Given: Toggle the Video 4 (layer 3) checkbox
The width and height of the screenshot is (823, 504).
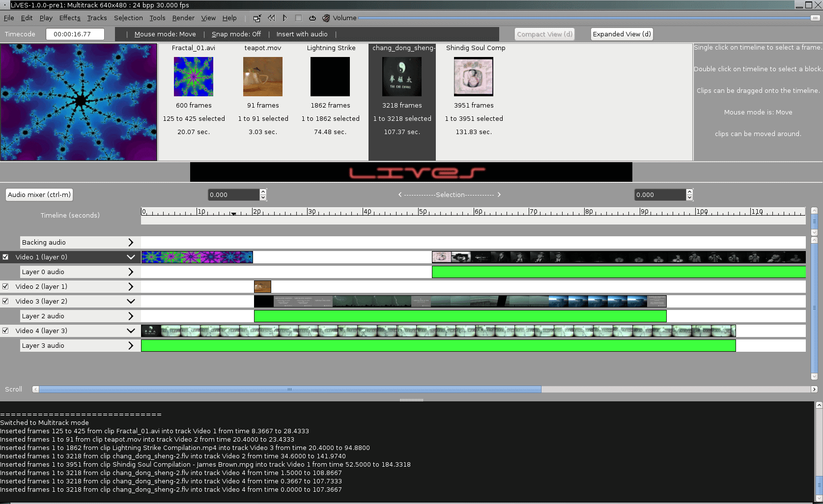Looking at the screenshot, I should coord(5,331).
